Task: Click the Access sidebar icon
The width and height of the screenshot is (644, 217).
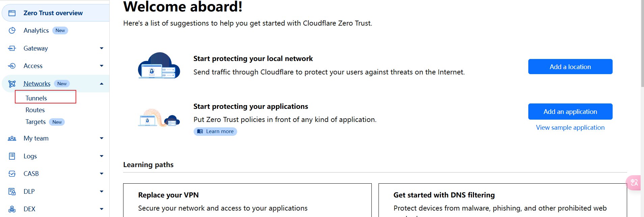Action: [12, 66]
